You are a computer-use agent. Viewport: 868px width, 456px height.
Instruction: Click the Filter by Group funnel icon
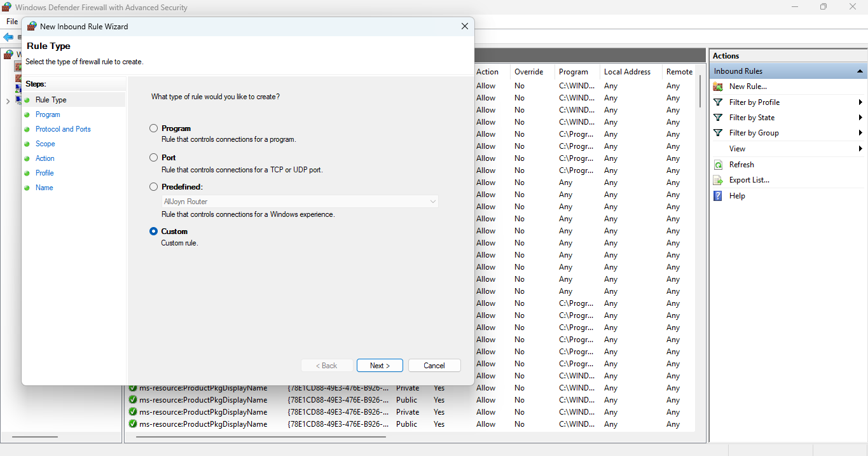[718, 132]
